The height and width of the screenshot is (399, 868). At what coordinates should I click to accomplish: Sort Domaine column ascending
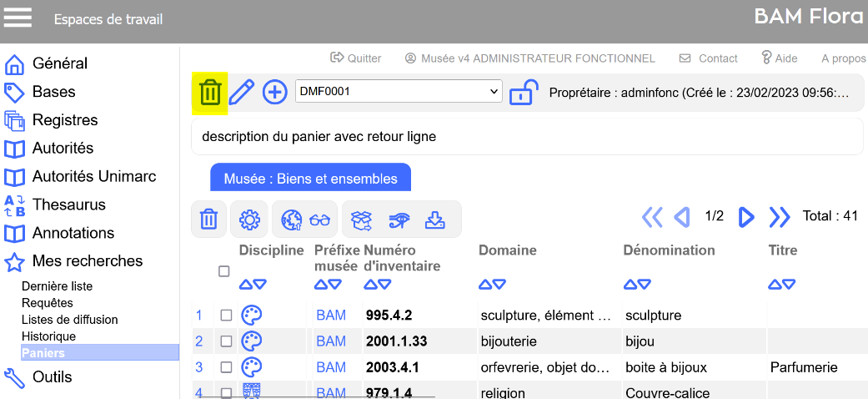485,285
